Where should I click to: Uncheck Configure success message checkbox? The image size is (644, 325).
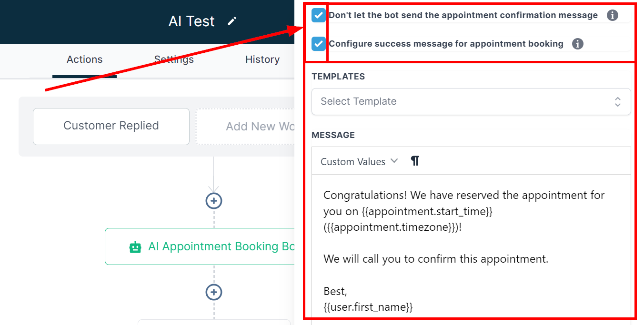tap(318, 44)
